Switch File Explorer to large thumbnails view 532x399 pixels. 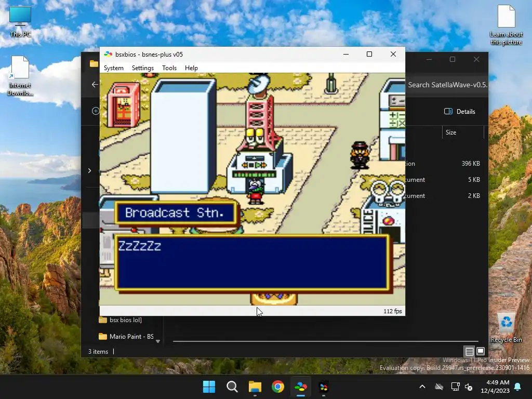[481, 351]
